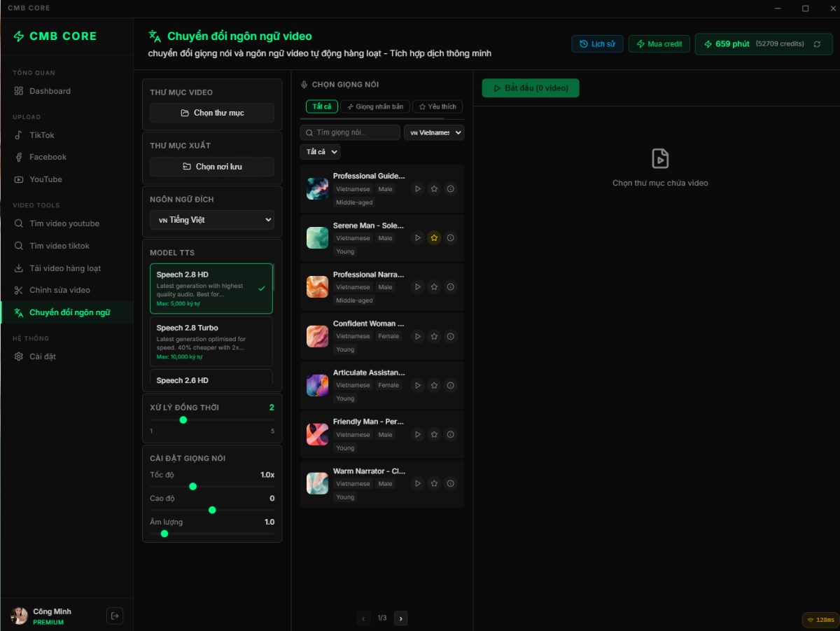Screen dimensions: 840x631
Task: Open the Yêu thích voices tab
Action: tap(437, 106)
